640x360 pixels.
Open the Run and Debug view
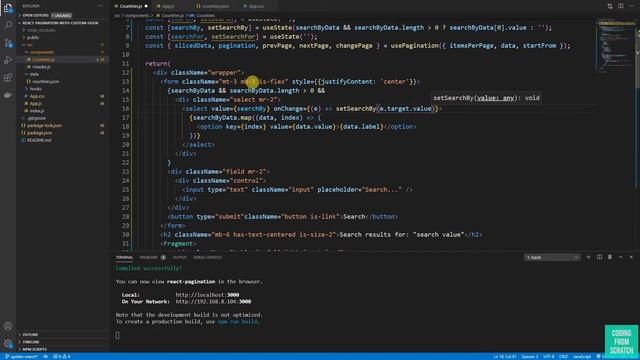[x=8, y=60]
